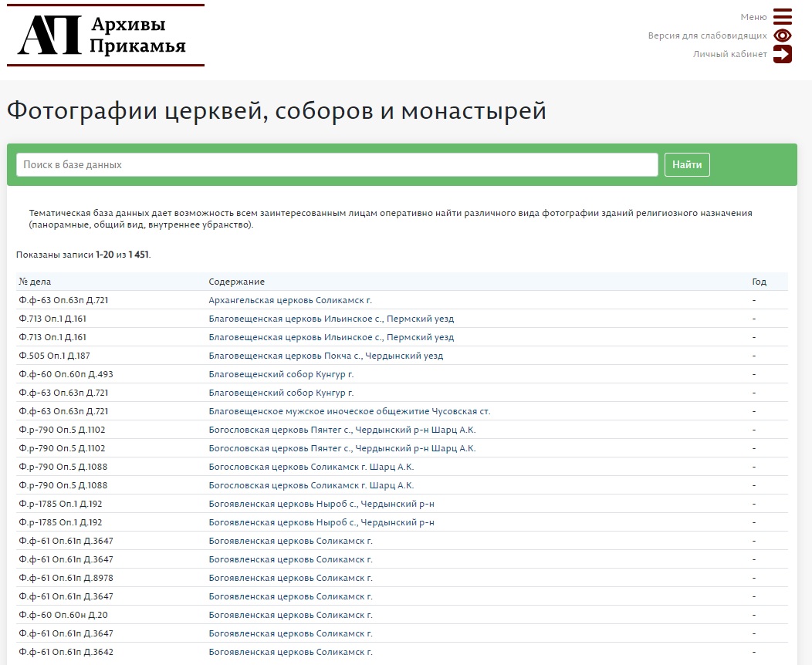Open Благовещенский собор link in row Д.493
This screenshot has height=665, width=812.
coord(281,374)
